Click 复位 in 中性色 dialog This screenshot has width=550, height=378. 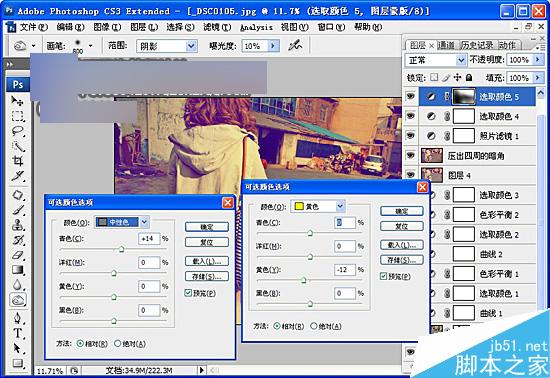point(207,242)
